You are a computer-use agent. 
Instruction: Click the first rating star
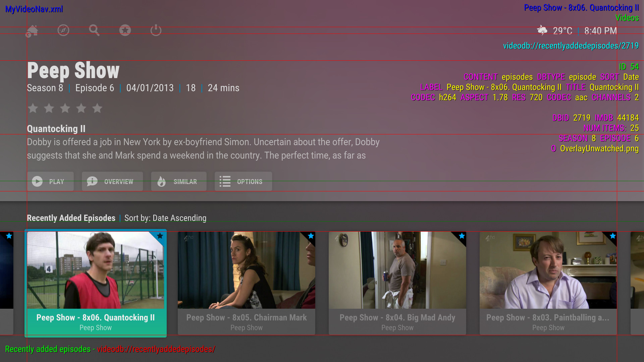point(33,108)
